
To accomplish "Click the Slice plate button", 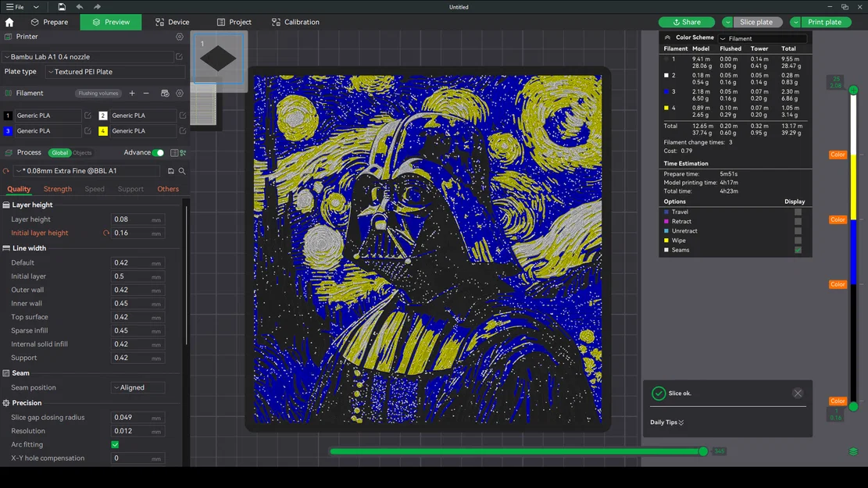I will (757, 22).
